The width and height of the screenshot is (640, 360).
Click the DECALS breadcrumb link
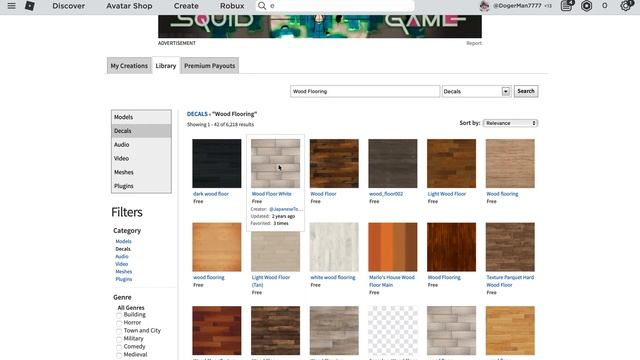click(197, 114)
